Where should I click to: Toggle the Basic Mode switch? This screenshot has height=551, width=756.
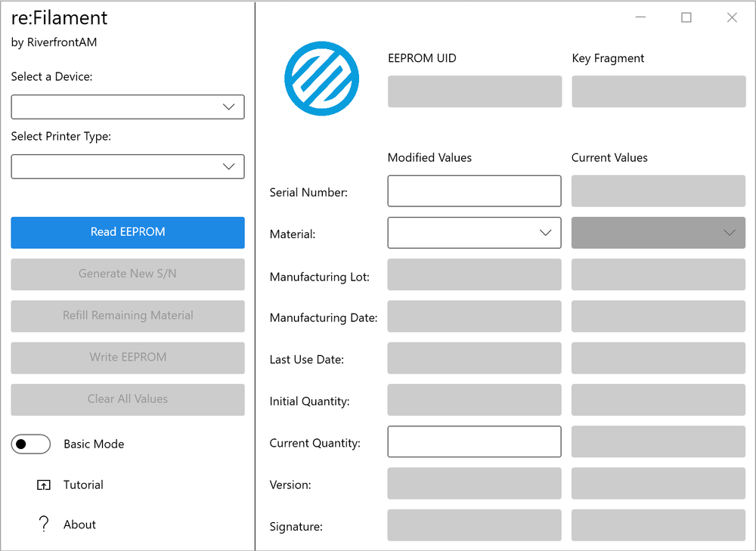(31, 444)
